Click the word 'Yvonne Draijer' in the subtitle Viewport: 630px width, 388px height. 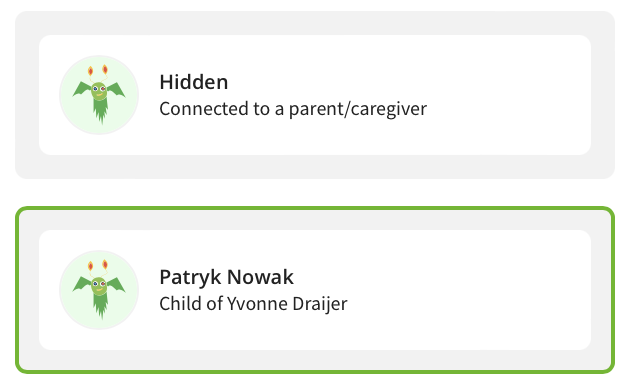coord(287,304)
